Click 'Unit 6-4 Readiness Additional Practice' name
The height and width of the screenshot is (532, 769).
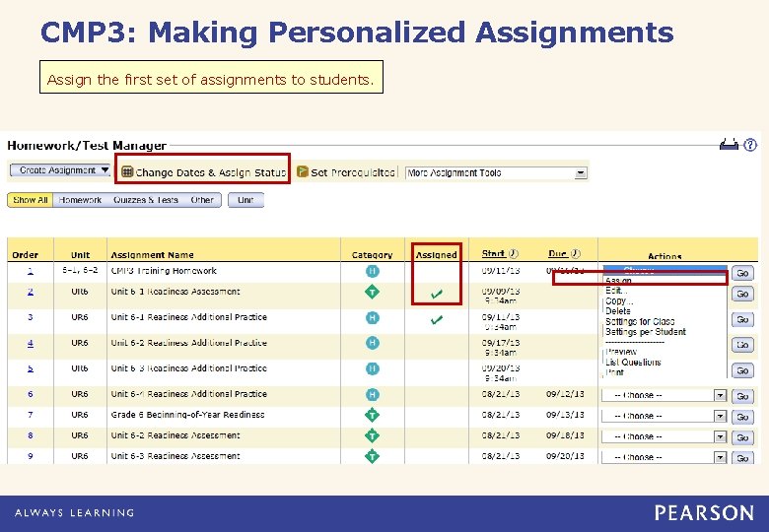click(x=189, y=394)
